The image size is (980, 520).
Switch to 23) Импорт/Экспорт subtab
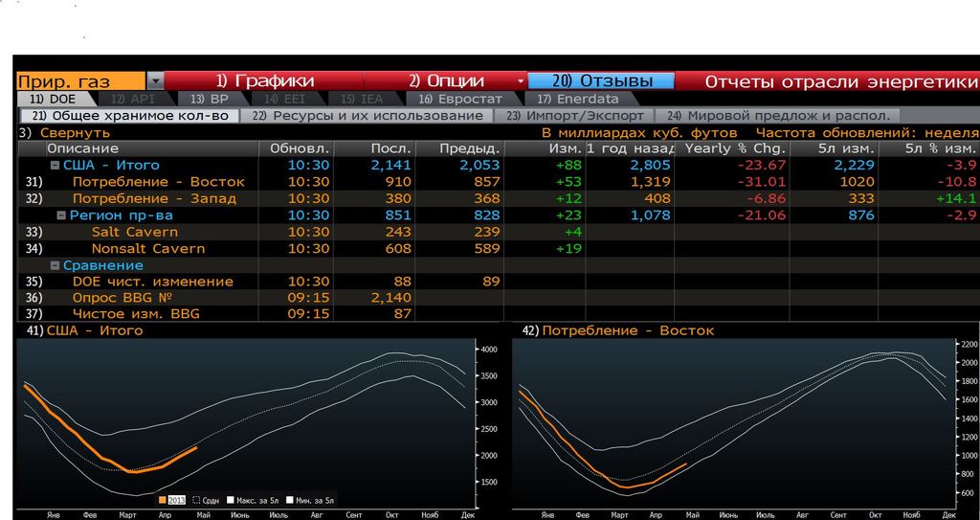[575, 116]
